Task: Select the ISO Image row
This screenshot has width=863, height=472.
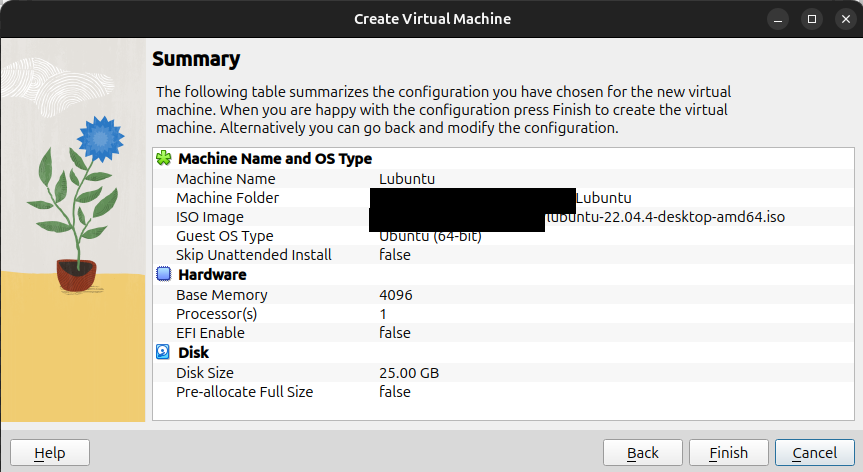Action: 210,217
